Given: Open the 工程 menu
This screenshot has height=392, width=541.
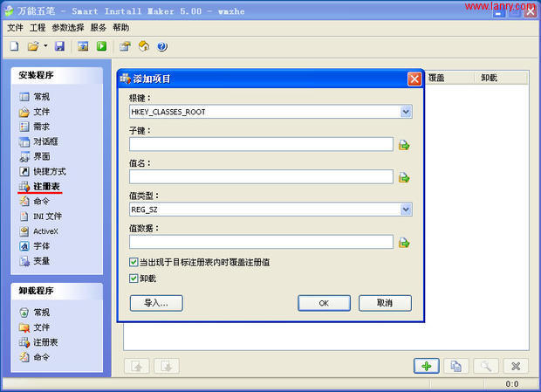Looking at the screenshot, I should click(38, 28).
